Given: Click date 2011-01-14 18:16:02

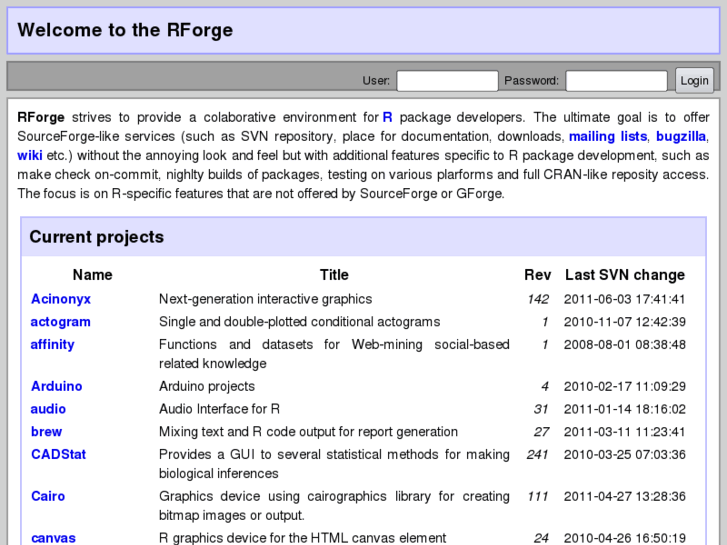Looking at the screenshot, I should coord(625,409).
